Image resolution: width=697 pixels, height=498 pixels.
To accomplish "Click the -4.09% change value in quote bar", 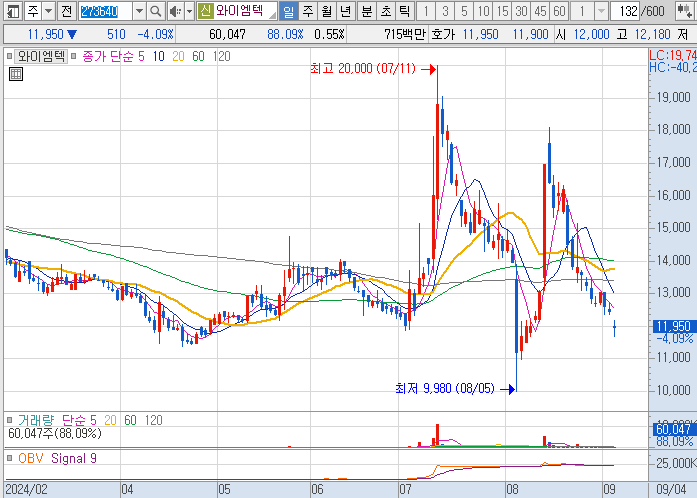I will [x=156, y=34].
